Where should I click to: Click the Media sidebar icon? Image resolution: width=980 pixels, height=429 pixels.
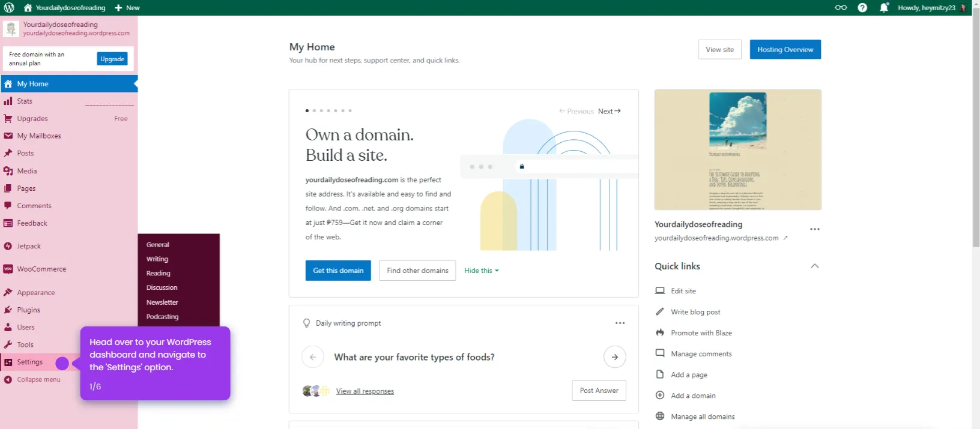[x=8, y=171]
